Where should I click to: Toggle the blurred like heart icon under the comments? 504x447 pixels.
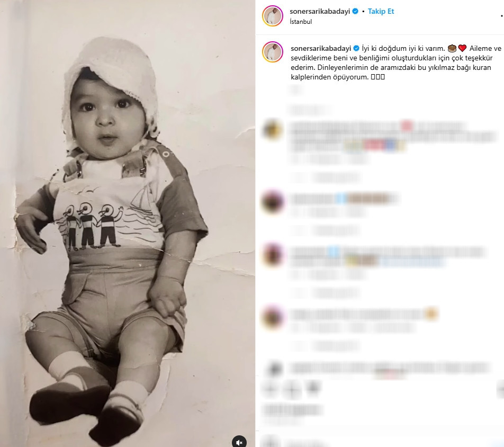(270, 389)
